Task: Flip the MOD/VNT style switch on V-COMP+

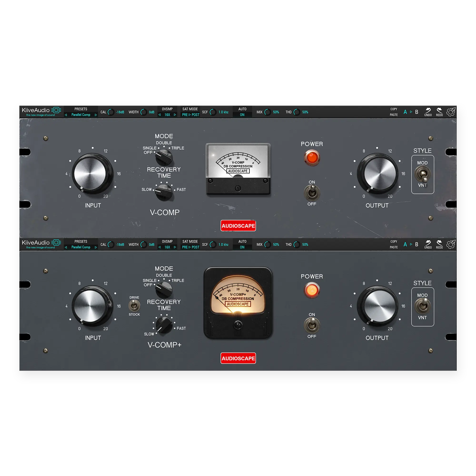Action: (422, 306)
